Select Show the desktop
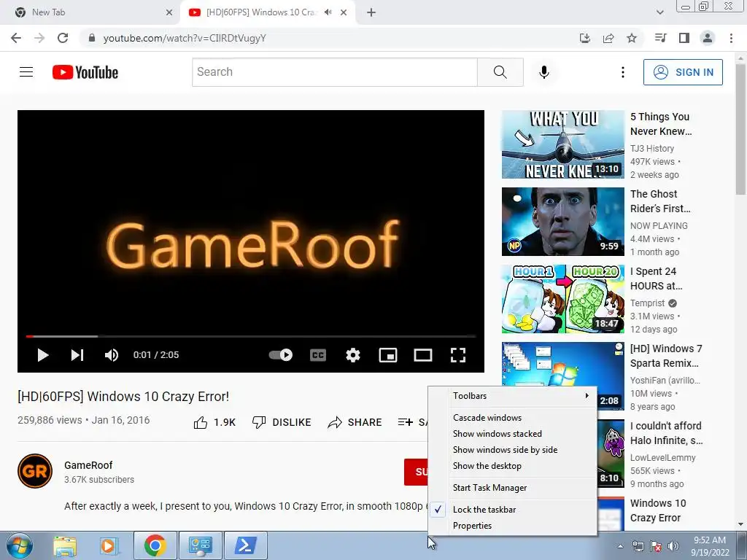The image size is (747, 560). [513, 466]
